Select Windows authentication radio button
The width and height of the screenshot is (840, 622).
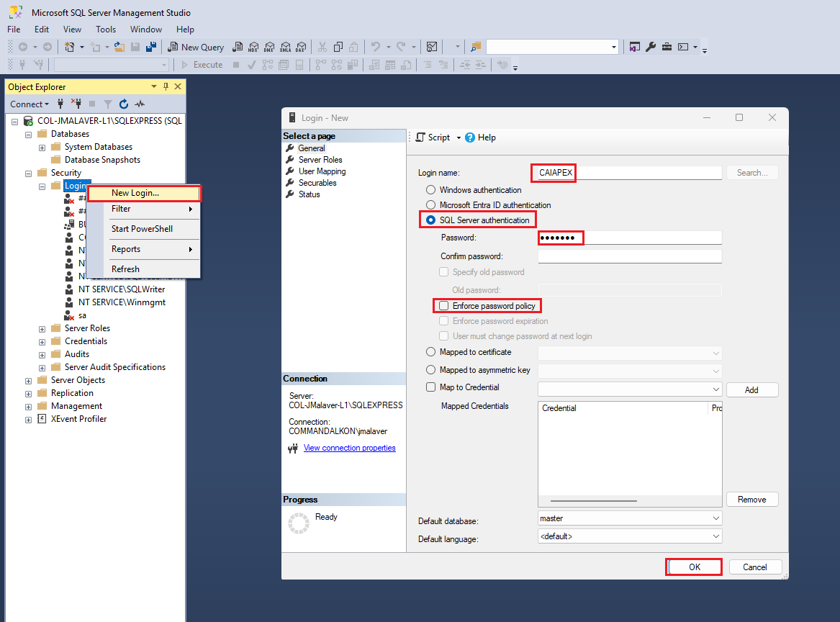point(430,190)
